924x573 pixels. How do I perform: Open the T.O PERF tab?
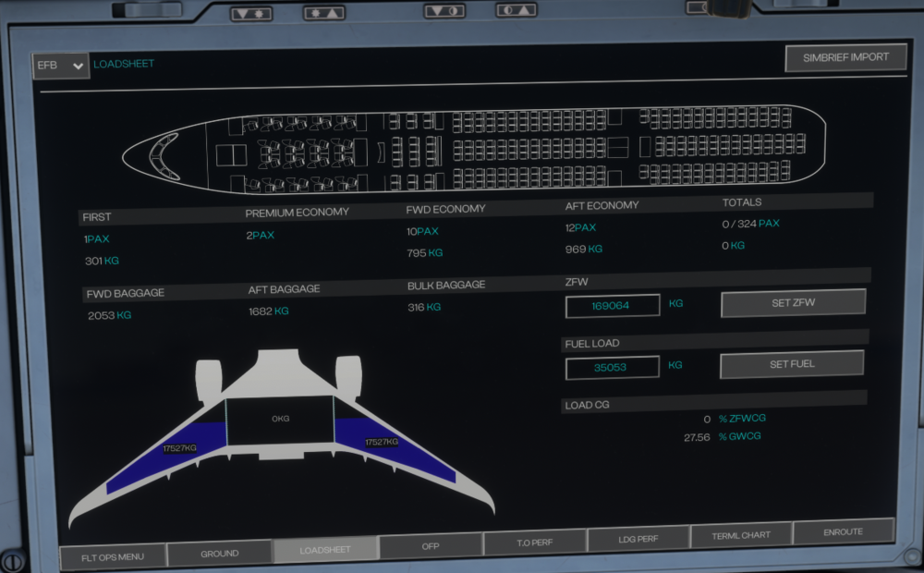[534, 543]
